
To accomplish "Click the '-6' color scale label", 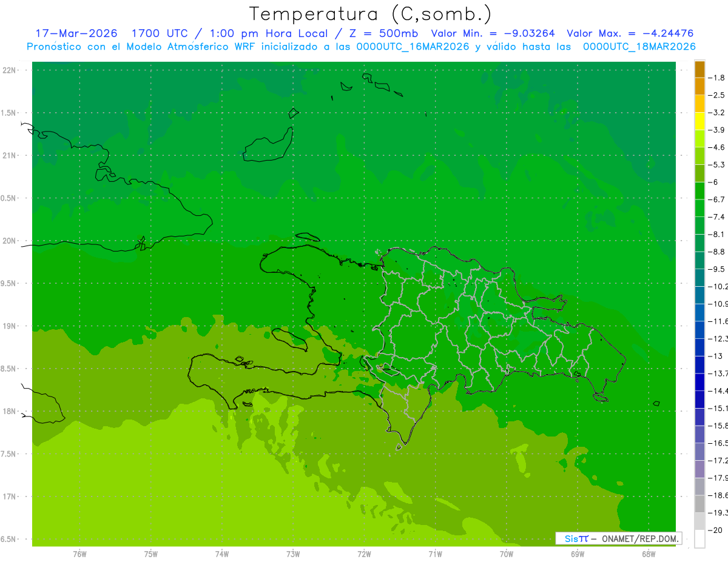I will point(715,182).
